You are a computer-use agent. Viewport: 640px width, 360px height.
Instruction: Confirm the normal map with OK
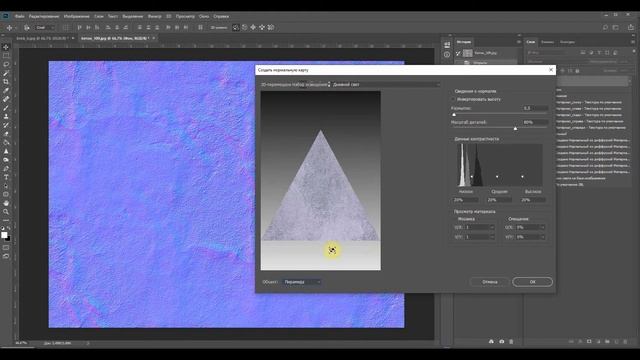pyautogui.click(x=533, y=282)
